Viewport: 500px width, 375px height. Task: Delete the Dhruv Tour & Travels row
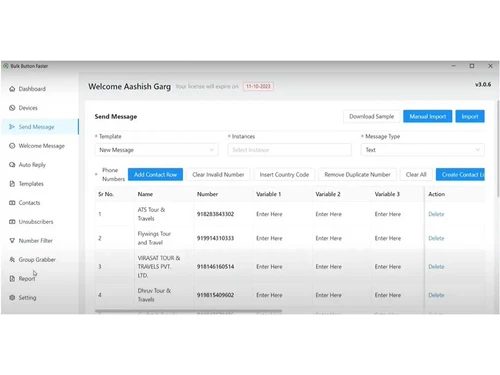click(436, 295)
